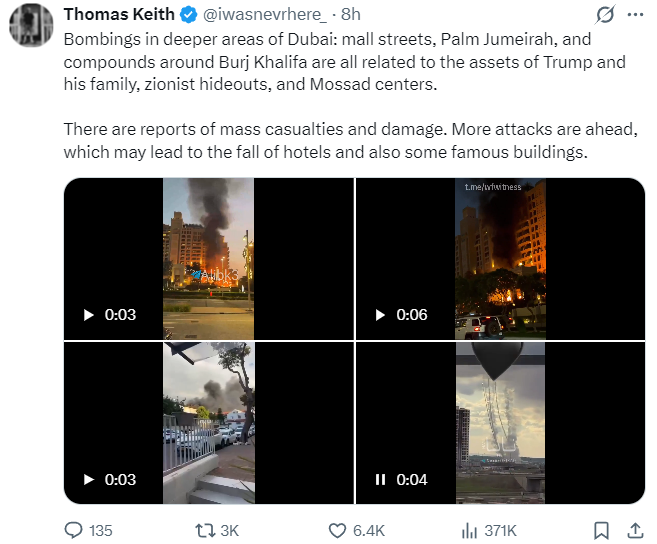Open the Grok icon on the post
Screen dimensions: 657x544
coord(604,16)
